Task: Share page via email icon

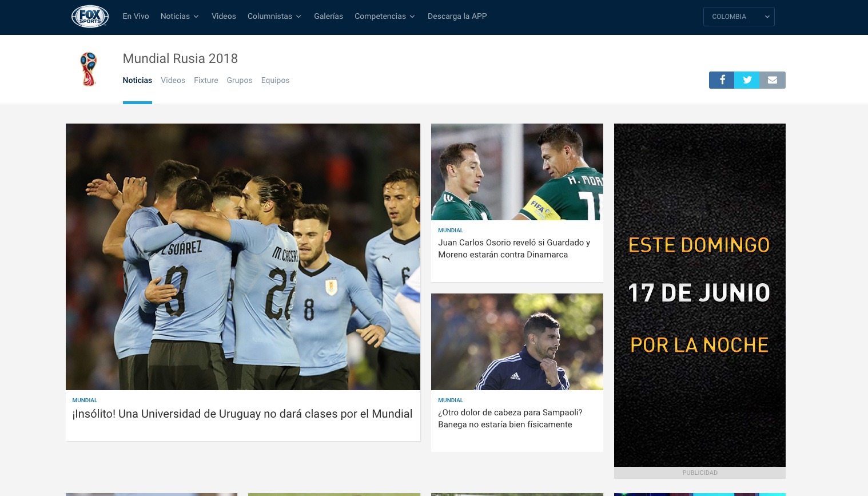Action: click(773, 80)
